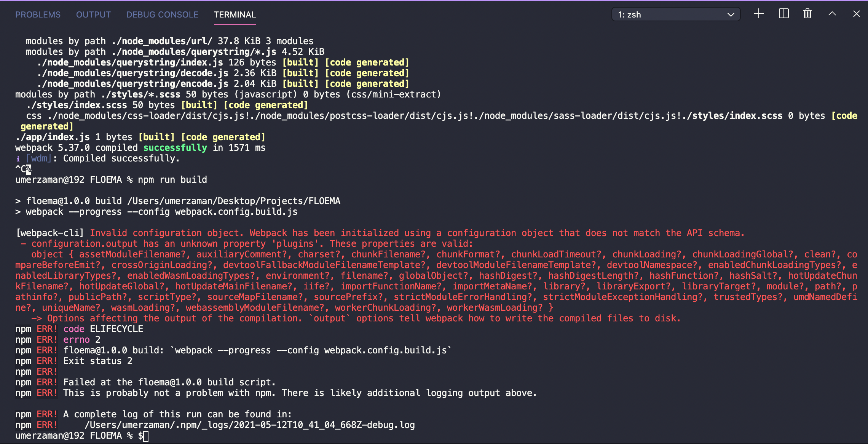
Task: Expand the zsh terminal dropdown chevron
Action: click(x=731, y=14)
